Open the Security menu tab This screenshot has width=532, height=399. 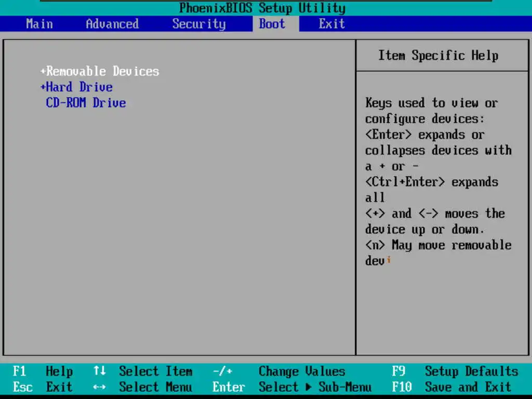(x=199, y=24)
